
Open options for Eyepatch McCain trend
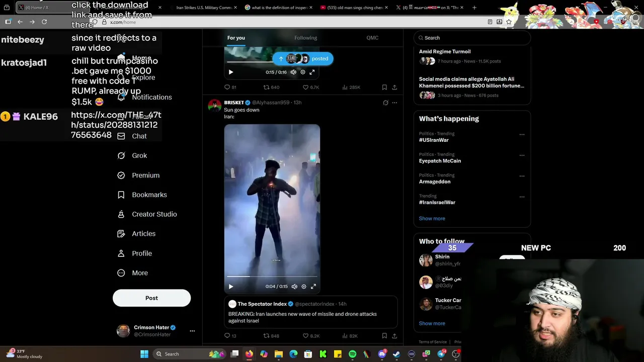(522, 155)
